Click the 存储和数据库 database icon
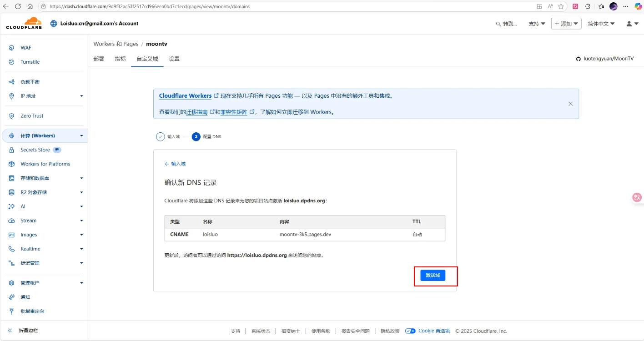 click(x=11, y=178)
